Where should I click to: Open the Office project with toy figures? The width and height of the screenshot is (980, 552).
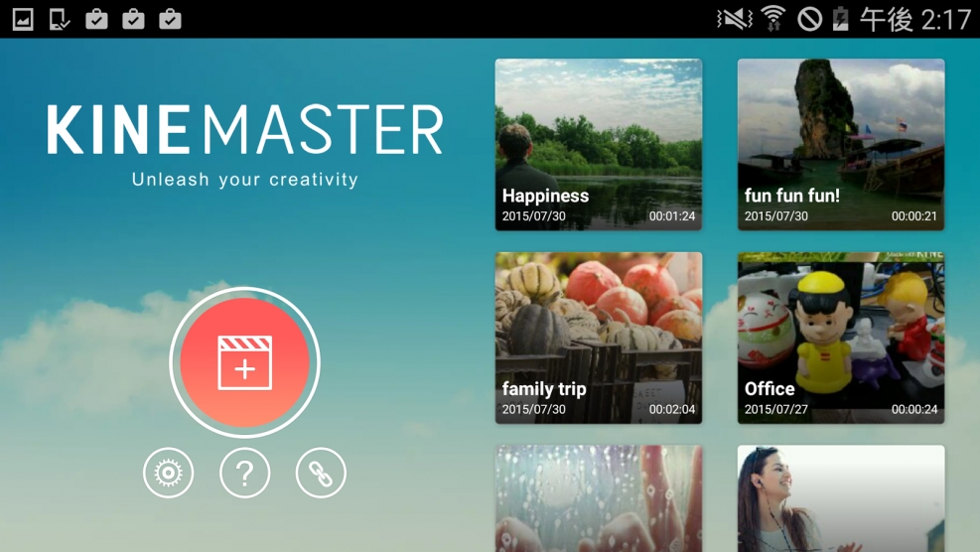pyautogui.click(x=840, y=338)
